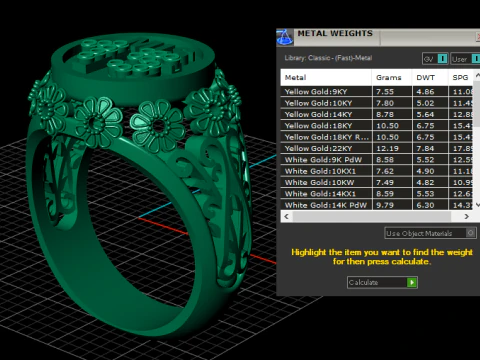Select the White Gold:9K PdW row

(x=377, y=160)
